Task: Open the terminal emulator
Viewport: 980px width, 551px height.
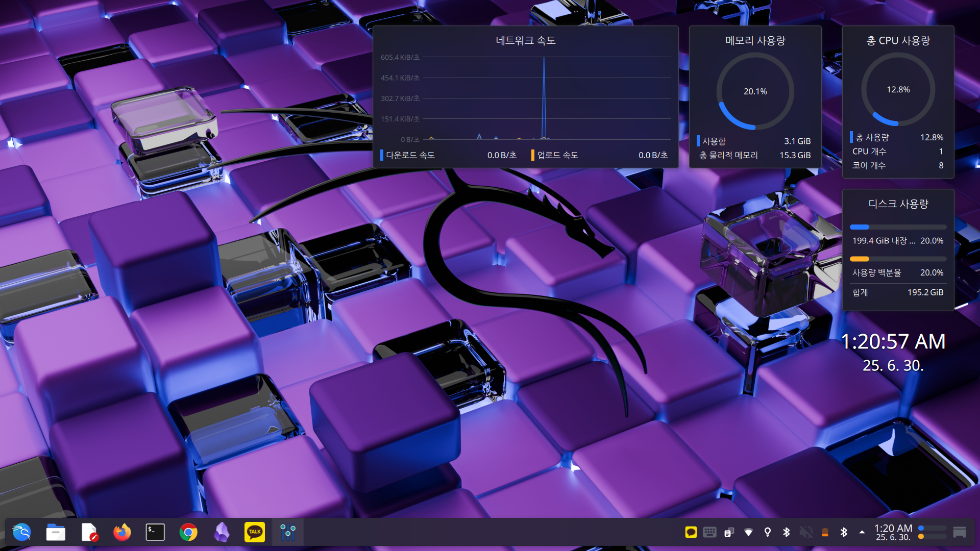Action: point(155,532)
